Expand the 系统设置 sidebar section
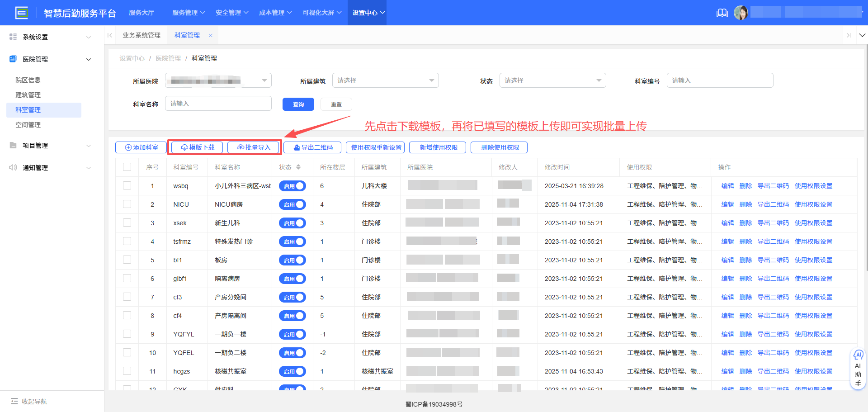 (50, 37)
